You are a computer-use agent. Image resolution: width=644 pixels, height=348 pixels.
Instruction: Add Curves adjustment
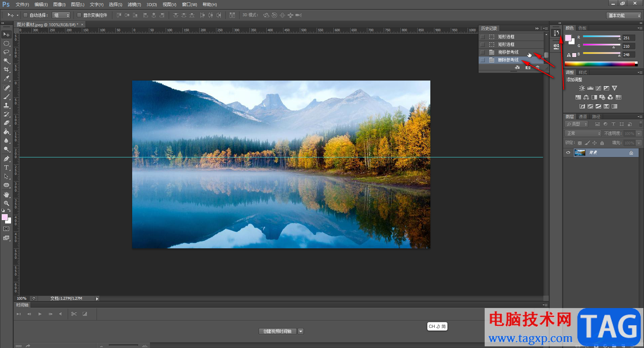pos(598,88)
